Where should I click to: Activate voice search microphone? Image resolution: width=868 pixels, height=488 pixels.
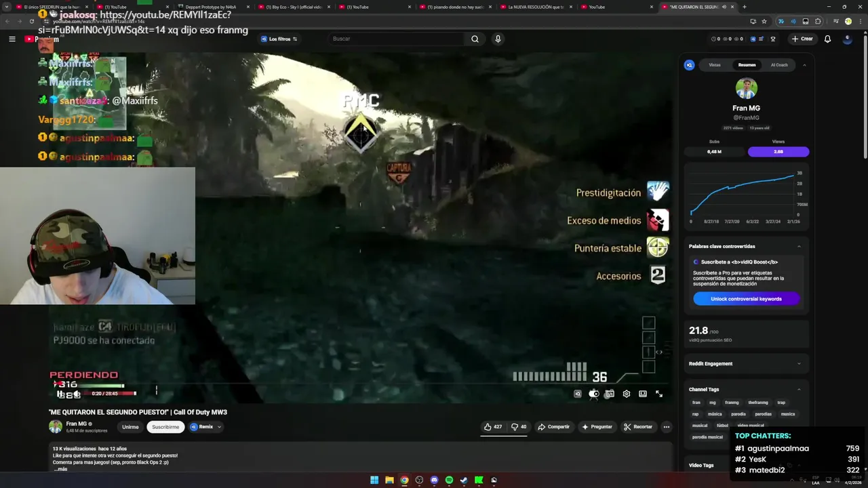point(498,39)
